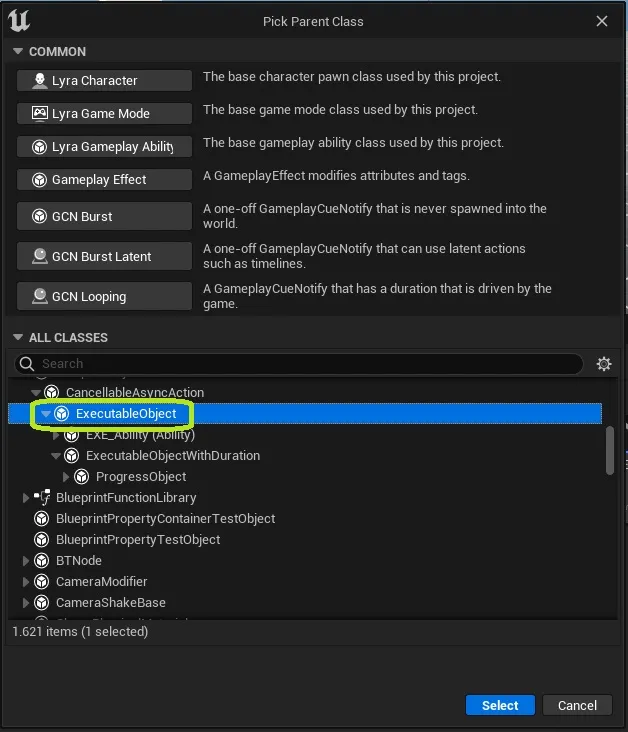628x732 pixels.
Task: Click the ProgressObject class icon
Action: click(x=82, y=477)
